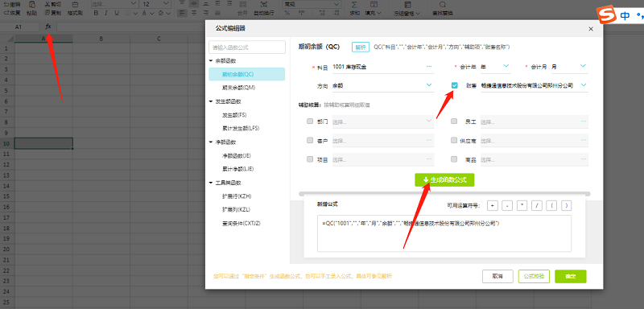Click the fx insert function icon
Screen dimensions: 644x309
pos(48,27)
